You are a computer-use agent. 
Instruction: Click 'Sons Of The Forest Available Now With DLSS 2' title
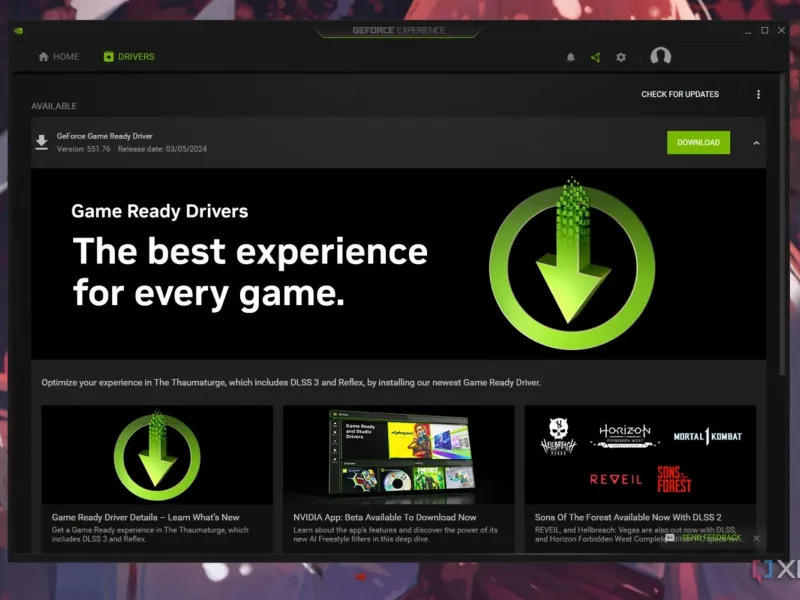[628, 517]
